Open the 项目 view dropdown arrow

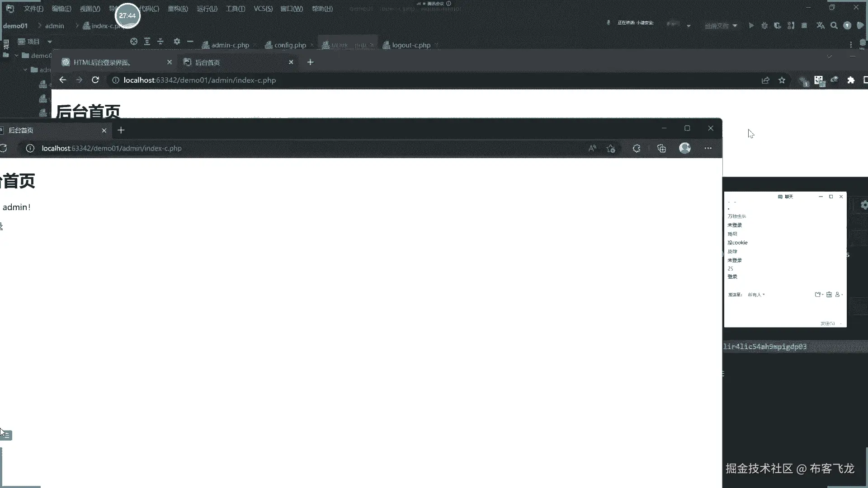click(50, 42)
